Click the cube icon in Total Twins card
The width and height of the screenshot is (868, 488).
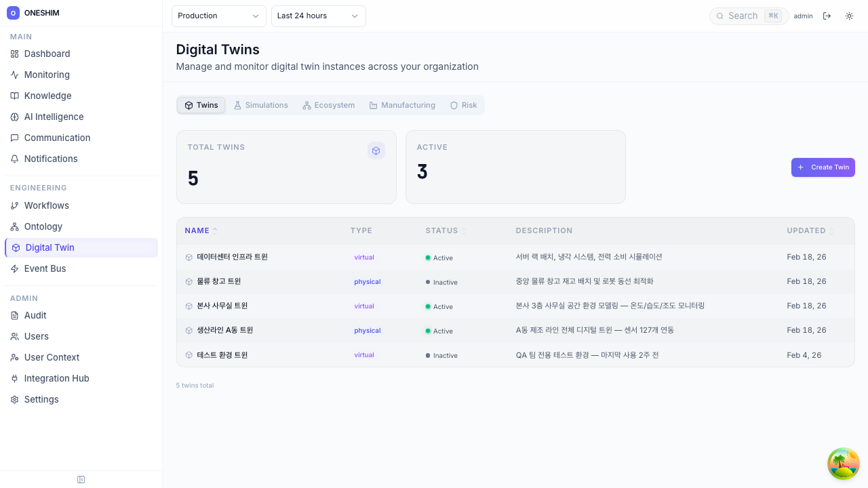pos(376,150)
